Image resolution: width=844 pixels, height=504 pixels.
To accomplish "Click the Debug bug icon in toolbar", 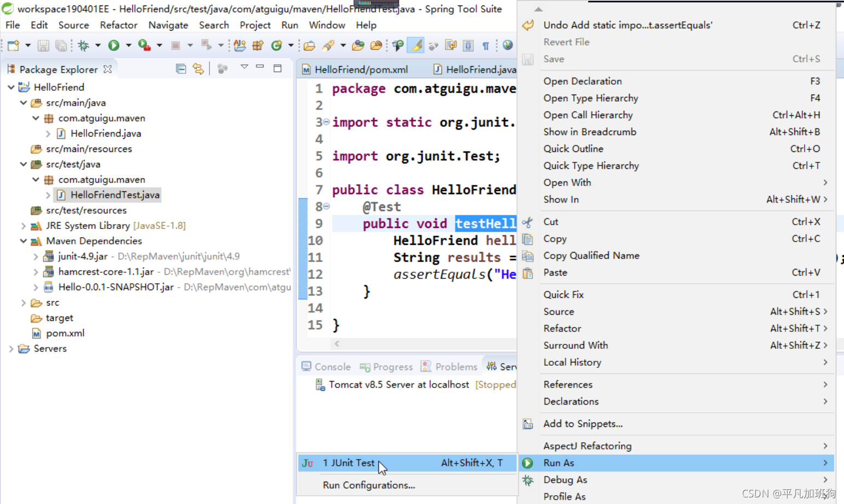I will [83, 45].
